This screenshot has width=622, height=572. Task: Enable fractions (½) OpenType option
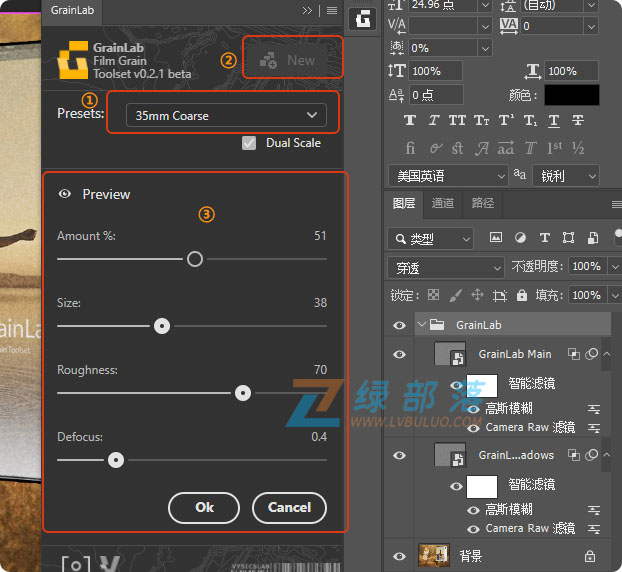pyautogui.click(x=578, y=148)
